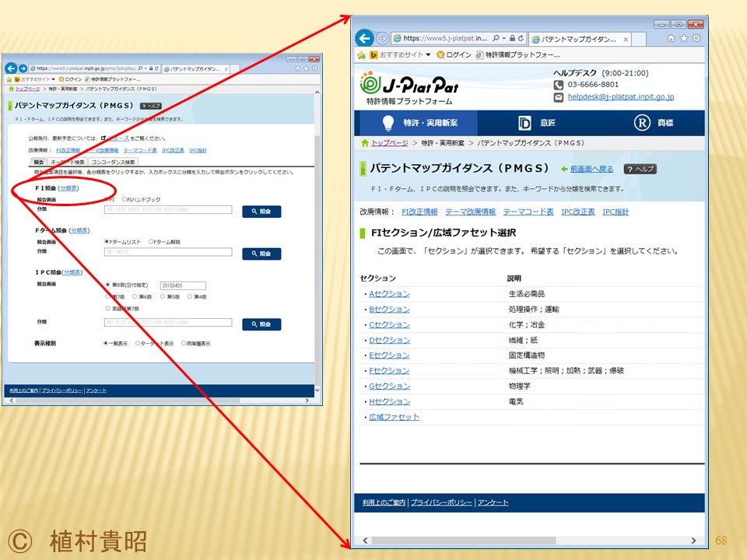This screenshot has height=560, width=747.
Task: Open the アンケート link in the right window footer
Action: click(493, 502)
